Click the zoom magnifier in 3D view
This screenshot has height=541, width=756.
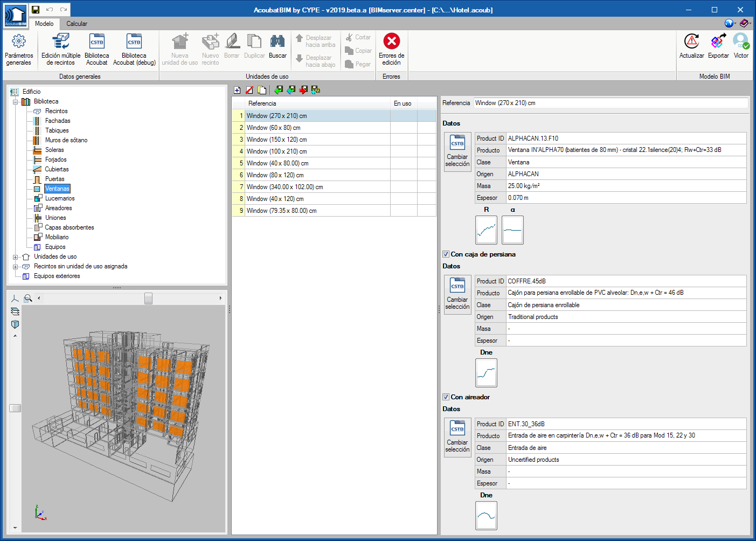tap(28, 298)
